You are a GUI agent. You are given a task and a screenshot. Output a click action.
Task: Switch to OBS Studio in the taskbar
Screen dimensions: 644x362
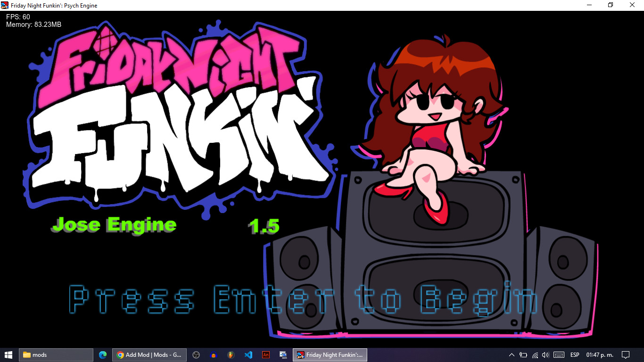point(197,355)
